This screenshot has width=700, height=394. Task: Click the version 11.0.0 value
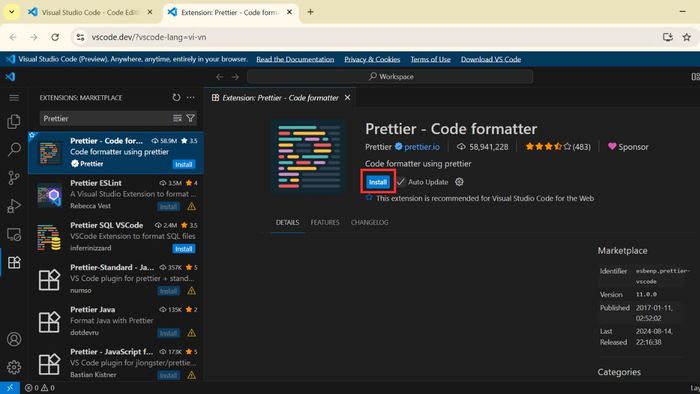pos(646,294)
